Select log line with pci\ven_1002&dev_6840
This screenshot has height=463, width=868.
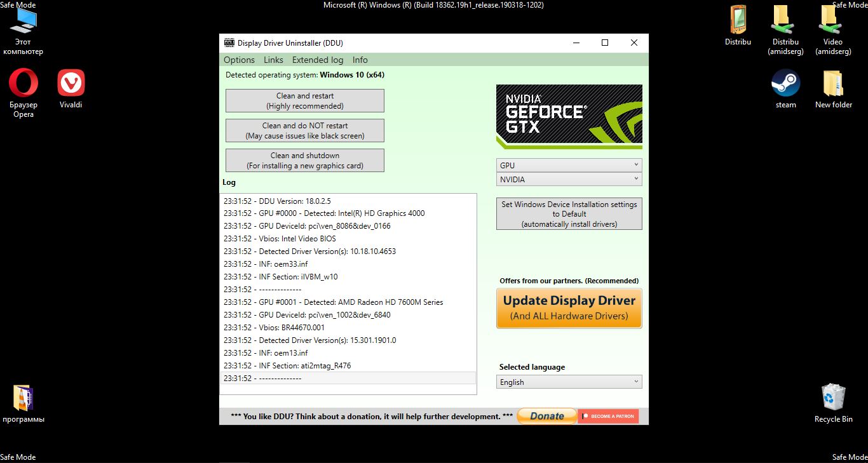(x=348, y=315)
